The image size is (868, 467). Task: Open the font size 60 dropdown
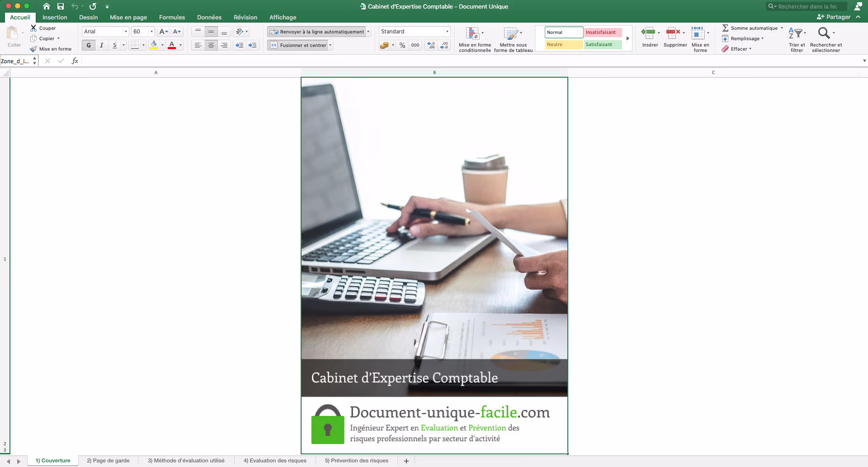tap(151, 32)
